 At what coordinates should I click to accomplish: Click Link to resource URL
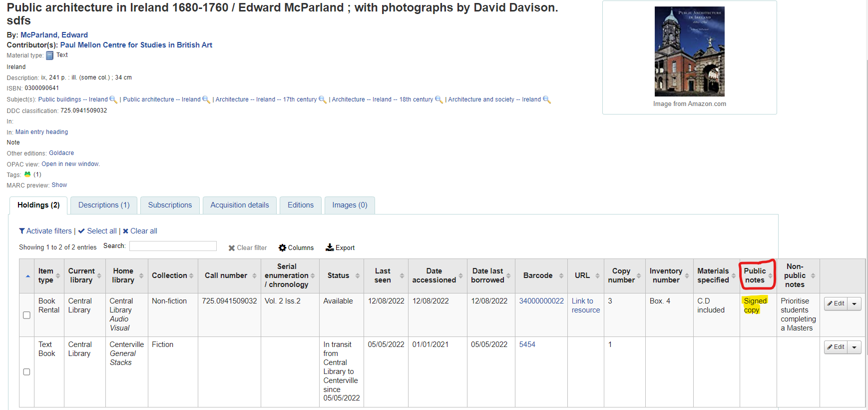[x=586, y=305]
